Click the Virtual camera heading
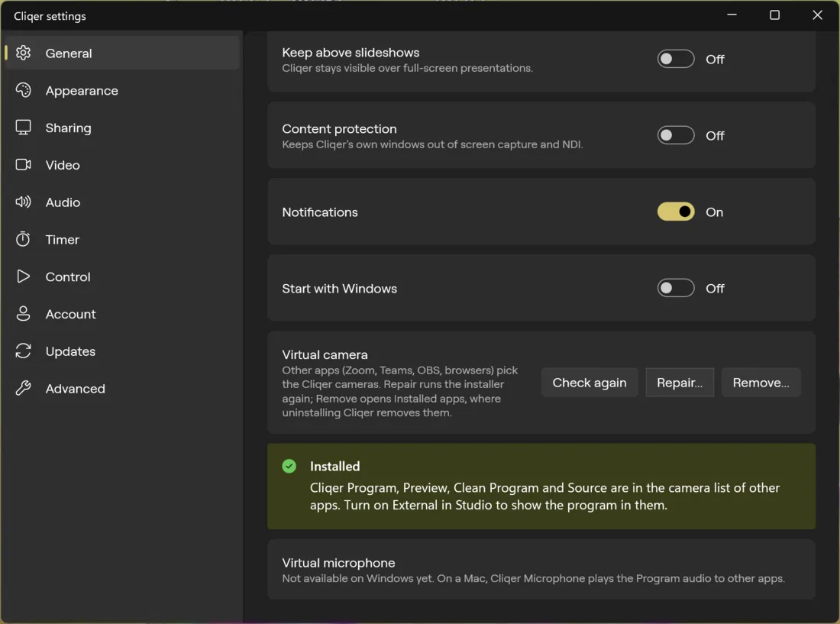The height and width of the screenshot is (624, 840). 325,354
